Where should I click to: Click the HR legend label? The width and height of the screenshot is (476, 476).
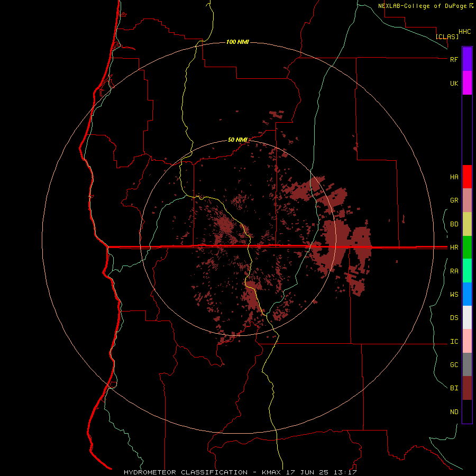coord(454,248)
